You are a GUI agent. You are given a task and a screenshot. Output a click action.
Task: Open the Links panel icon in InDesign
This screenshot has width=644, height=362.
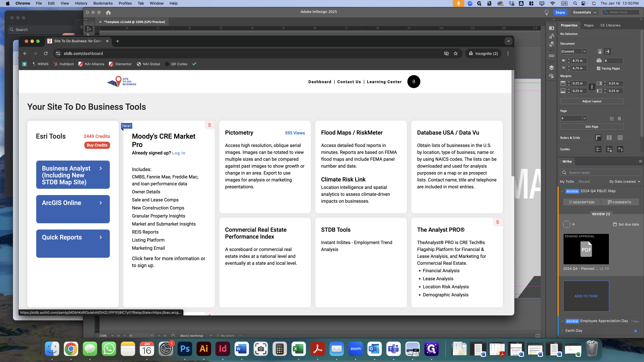(552, 56)
